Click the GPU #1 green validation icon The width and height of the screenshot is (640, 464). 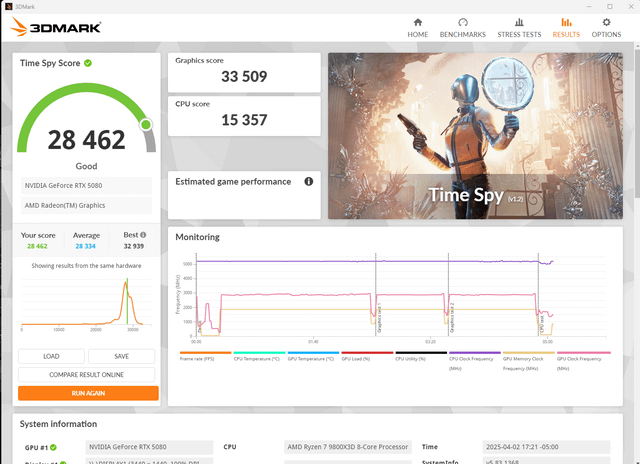(x=52, y=448)
